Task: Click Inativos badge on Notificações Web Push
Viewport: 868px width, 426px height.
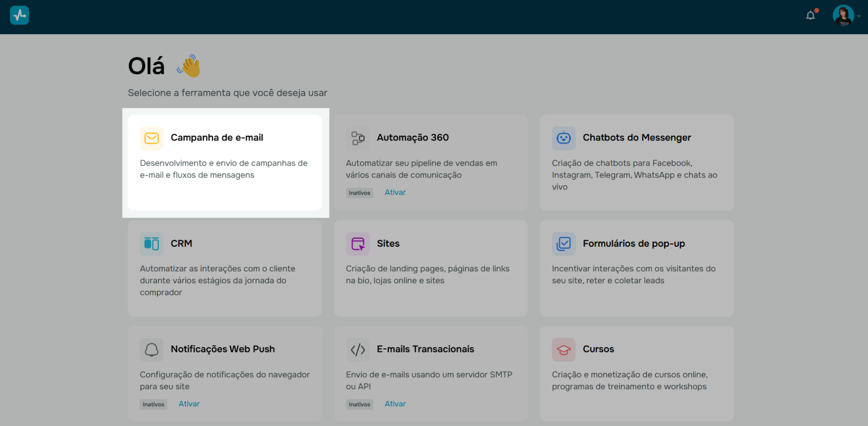Action: (153, 404)
